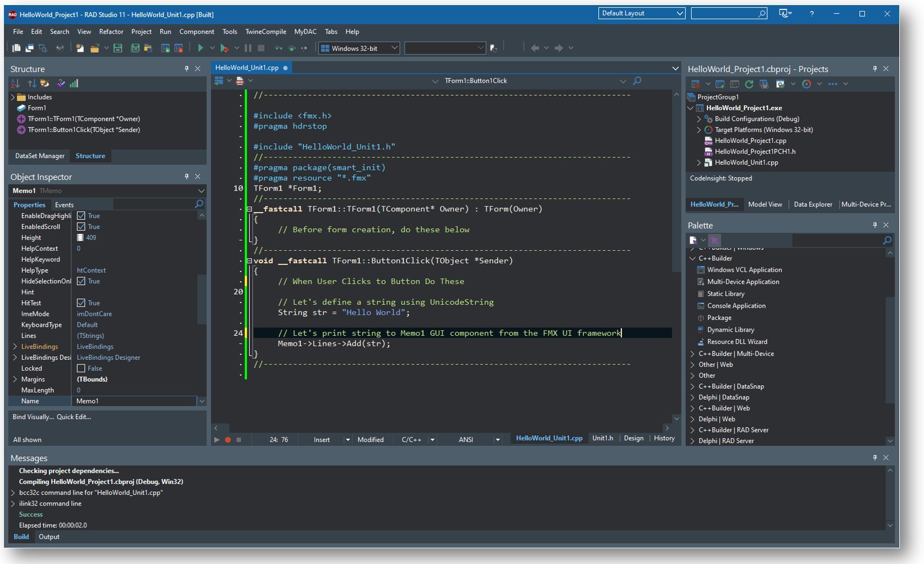Open the Memo1 TMemo component selector dropdown
This screenshot has height=564, width=924.
pyautogui.click(x=201, y=191)
